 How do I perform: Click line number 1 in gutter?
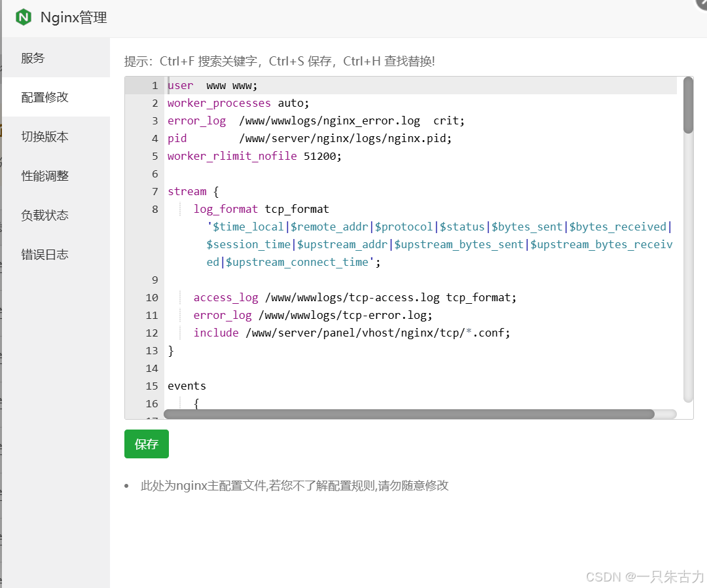click(154, 85)
